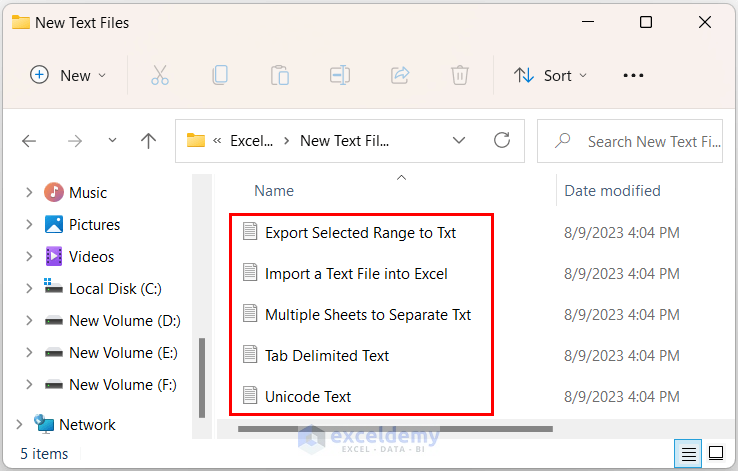Open the Sort options dropdown
Screen dimensions: 738x471
click(551, 75)
